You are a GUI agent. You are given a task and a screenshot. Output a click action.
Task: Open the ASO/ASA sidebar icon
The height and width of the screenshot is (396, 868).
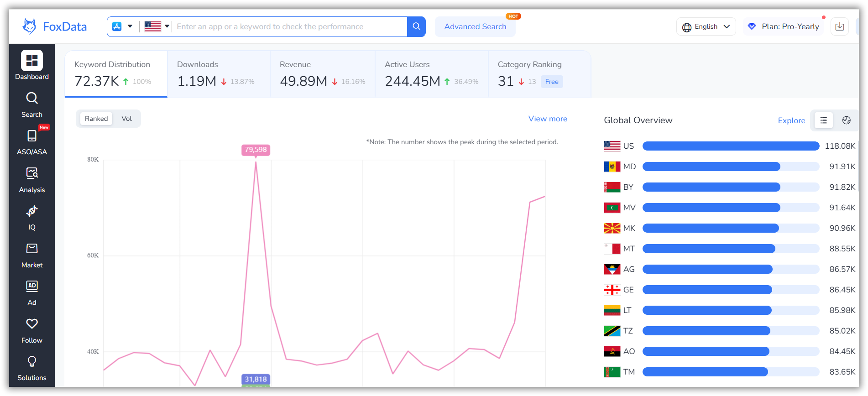pyautogui.click(x=32, y=136)
